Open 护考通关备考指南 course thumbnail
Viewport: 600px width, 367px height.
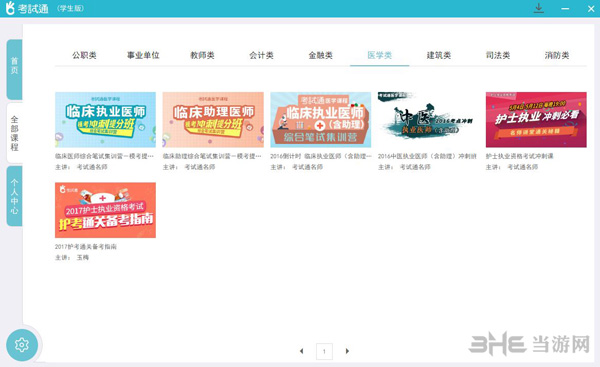click(105, 210)
